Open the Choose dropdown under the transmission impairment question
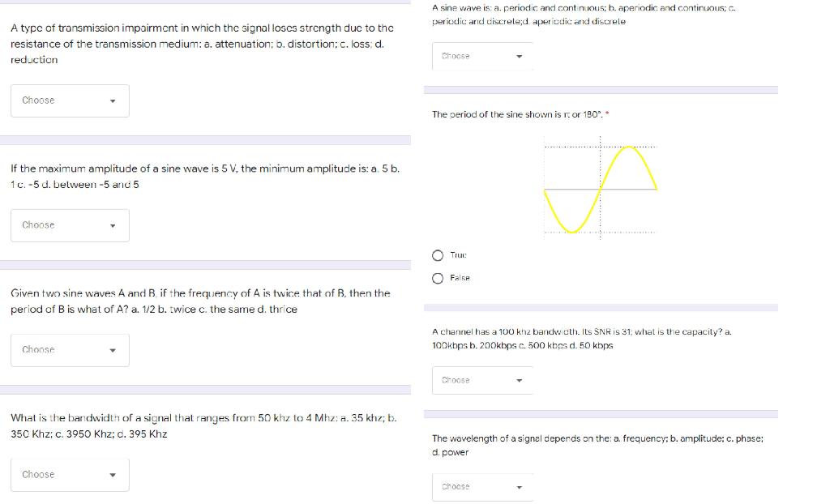830x504 pixels. pos(70,100)
